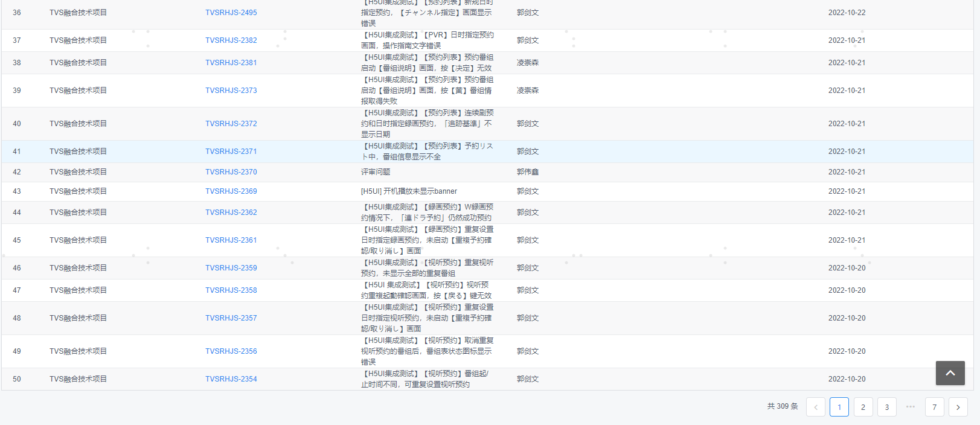Open the TVSRHJS-2381 issue

[x=231, y=63]
